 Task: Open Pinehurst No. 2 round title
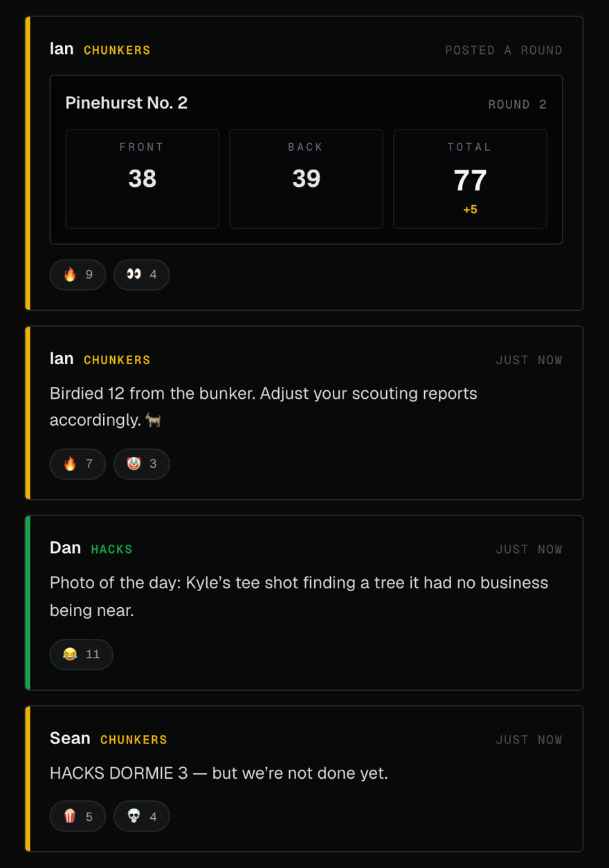[x=126, y=103]
